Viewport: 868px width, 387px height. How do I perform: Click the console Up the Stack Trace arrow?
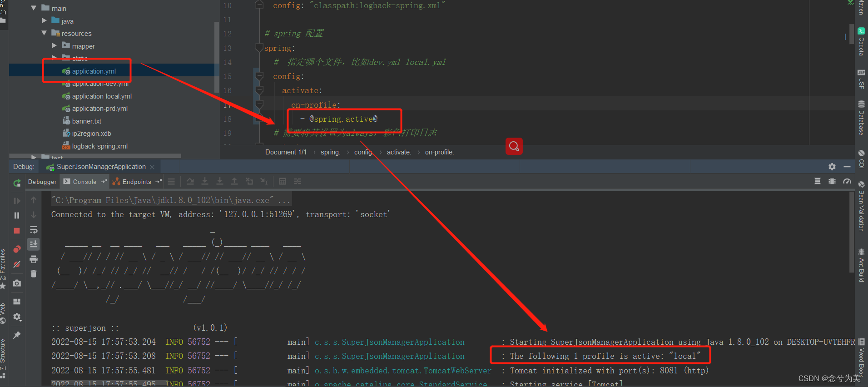point(34,200)
